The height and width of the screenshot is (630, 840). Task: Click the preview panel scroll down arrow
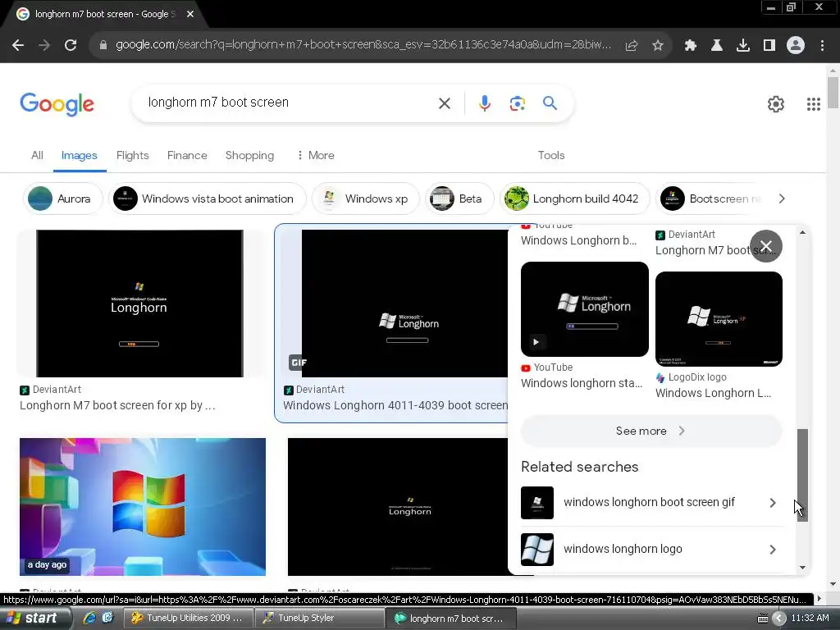802,568
